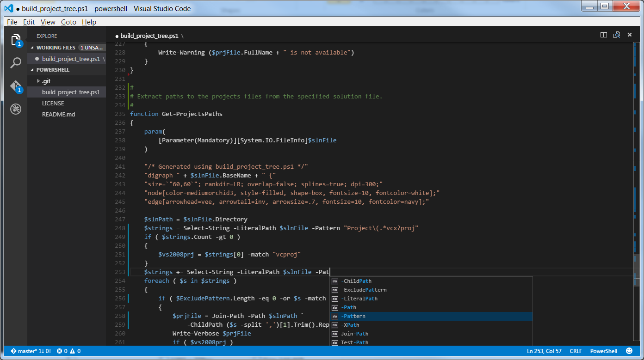Click the master branch indicator in status bar

[31, 351]
